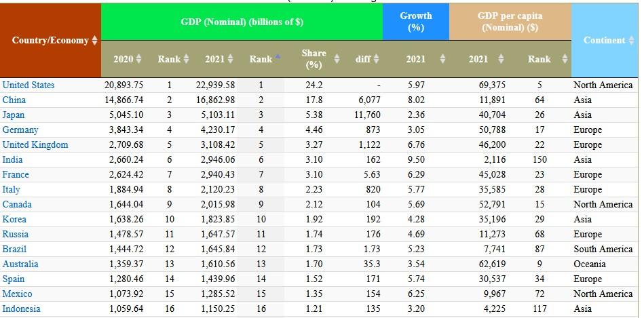Select Spain's 2020 GDP 1,280.46
This screenshot has width=644, height=318.
click(x=126, y=279)
